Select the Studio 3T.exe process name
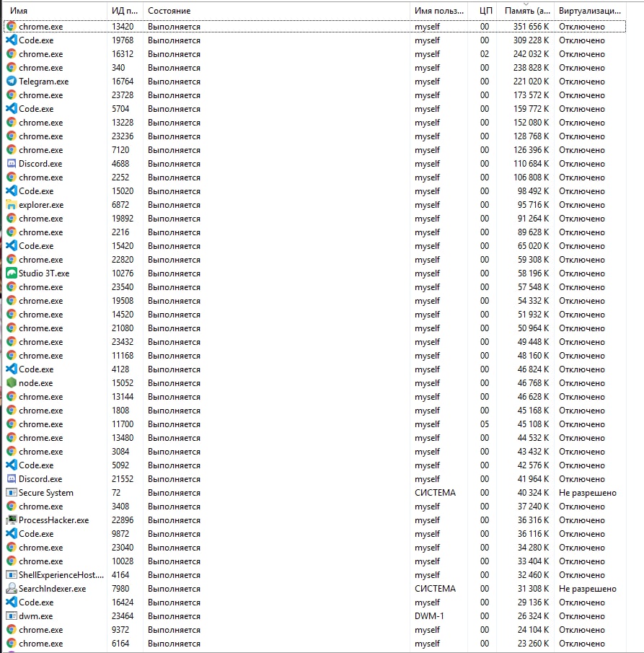Screen dimensions: 644x653 coord(44,273)
